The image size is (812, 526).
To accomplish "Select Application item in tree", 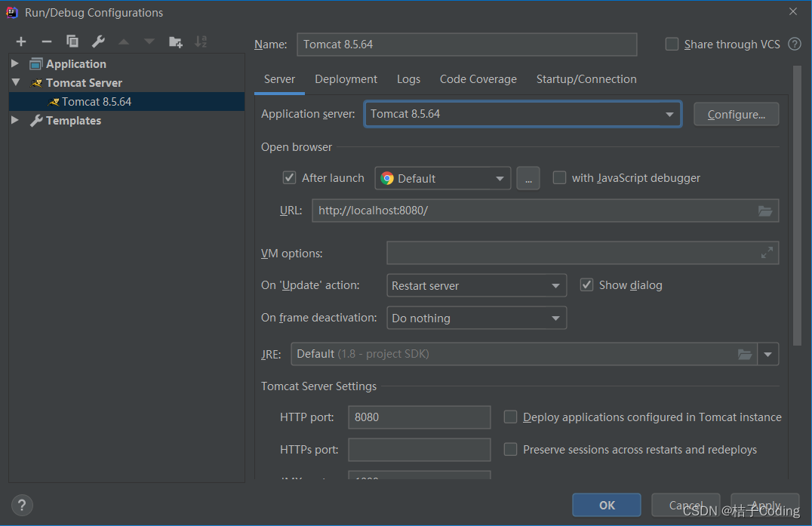I will tap(75, 63).
